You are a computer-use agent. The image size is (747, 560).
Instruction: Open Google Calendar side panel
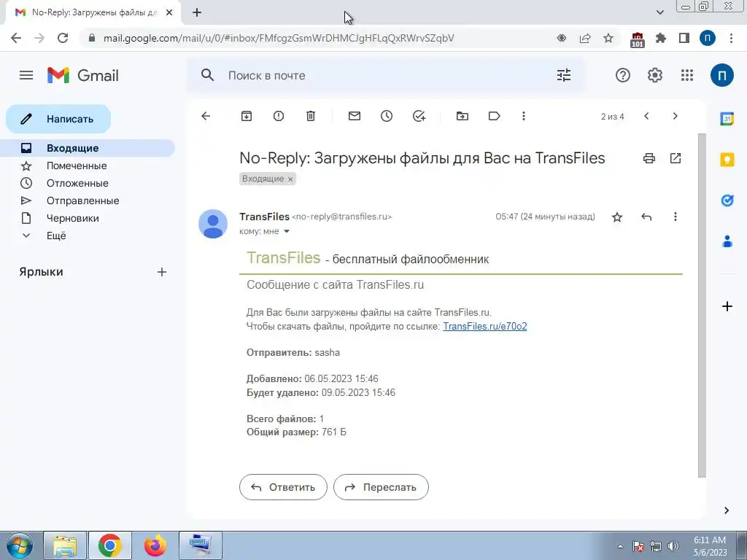tap(727, 119)
